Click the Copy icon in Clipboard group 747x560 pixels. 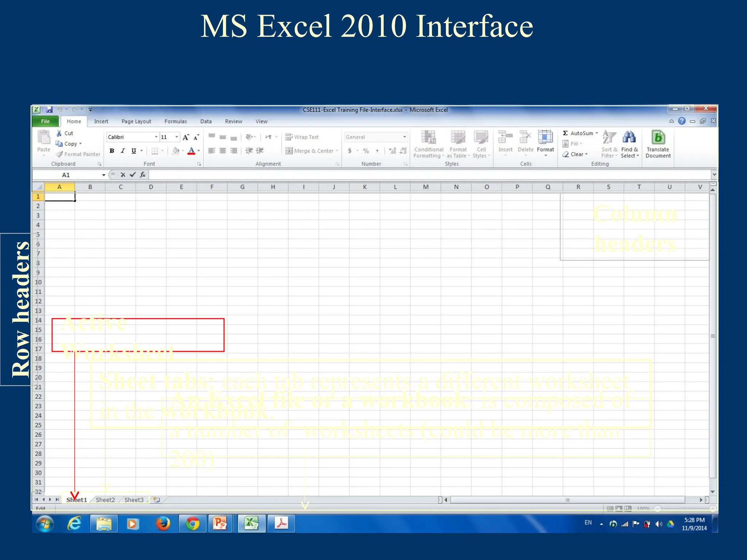[x=59, y=144]
